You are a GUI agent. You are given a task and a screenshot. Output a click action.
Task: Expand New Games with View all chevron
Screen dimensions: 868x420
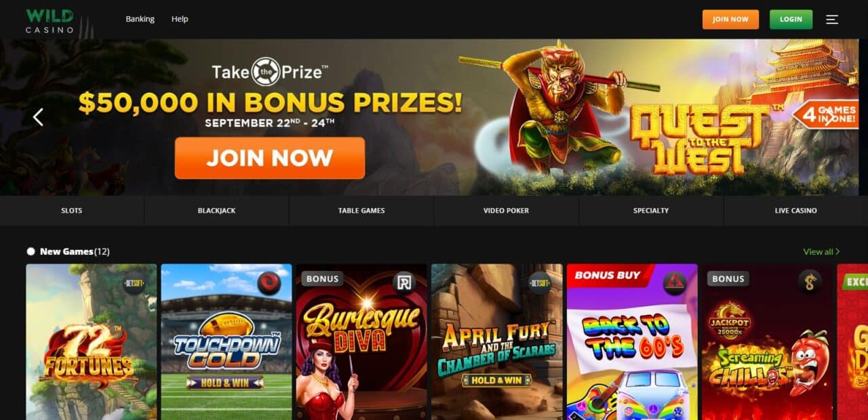click(821, 251)
